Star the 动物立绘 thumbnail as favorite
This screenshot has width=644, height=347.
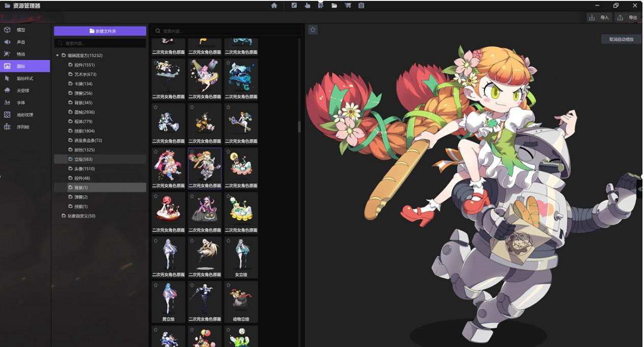[229, 285]
